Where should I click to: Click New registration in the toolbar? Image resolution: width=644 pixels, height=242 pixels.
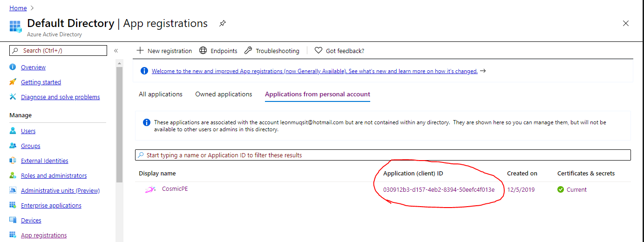click(164, 51)
